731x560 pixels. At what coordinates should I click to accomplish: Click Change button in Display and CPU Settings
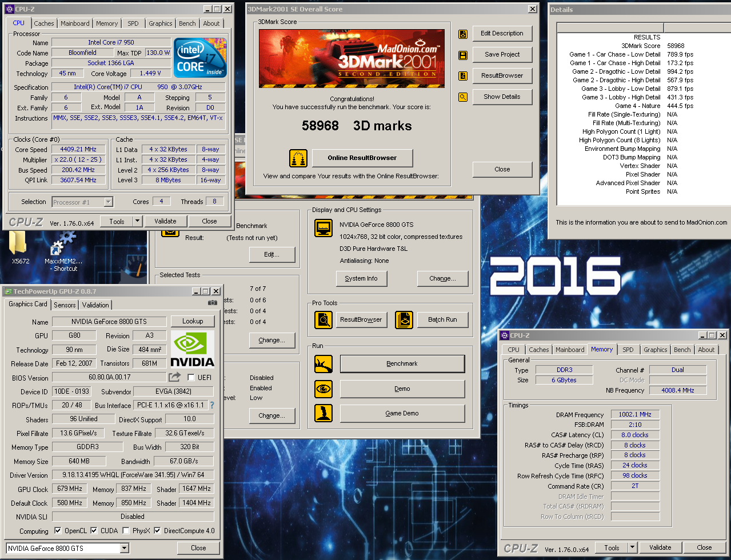[443, 279]
